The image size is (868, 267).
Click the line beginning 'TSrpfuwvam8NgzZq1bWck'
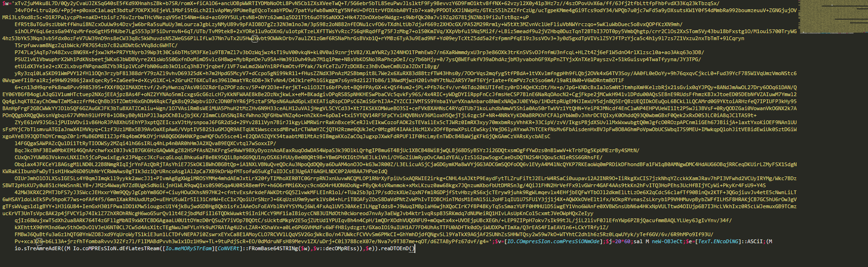point(96,45)
